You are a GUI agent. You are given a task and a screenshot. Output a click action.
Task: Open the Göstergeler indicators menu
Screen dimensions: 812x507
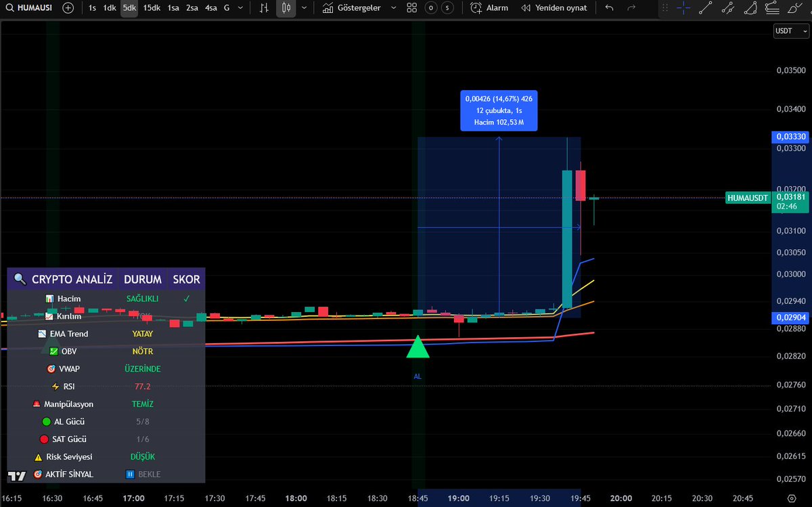(351, 8)
